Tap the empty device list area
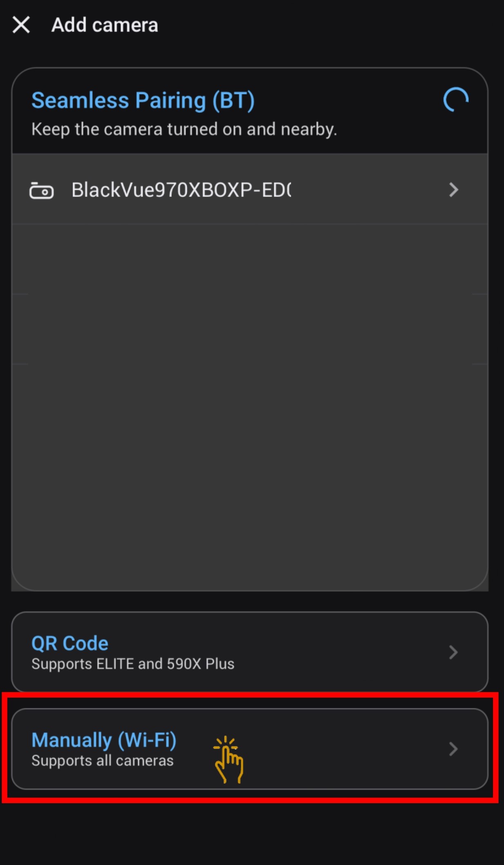Screen dimensions: 504x865 click(x=250, y=407)
